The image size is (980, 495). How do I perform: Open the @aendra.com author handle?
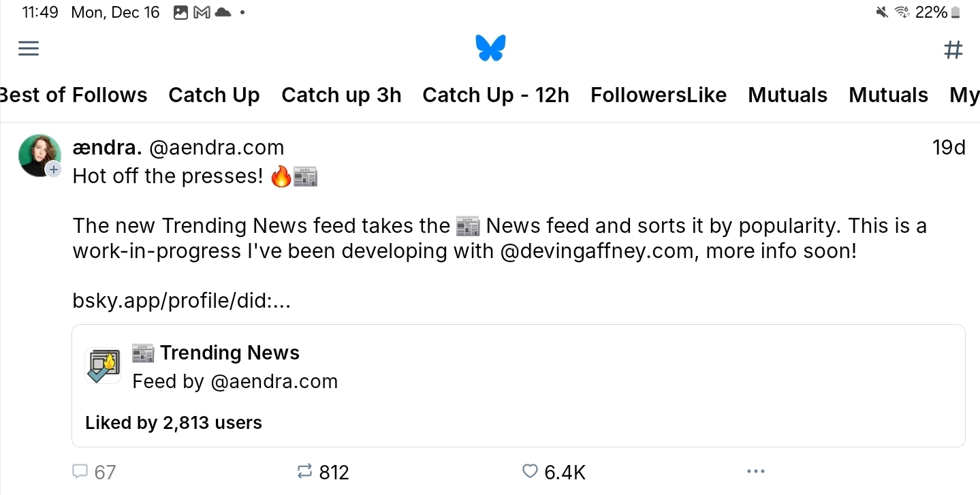[x=216, y=148]
